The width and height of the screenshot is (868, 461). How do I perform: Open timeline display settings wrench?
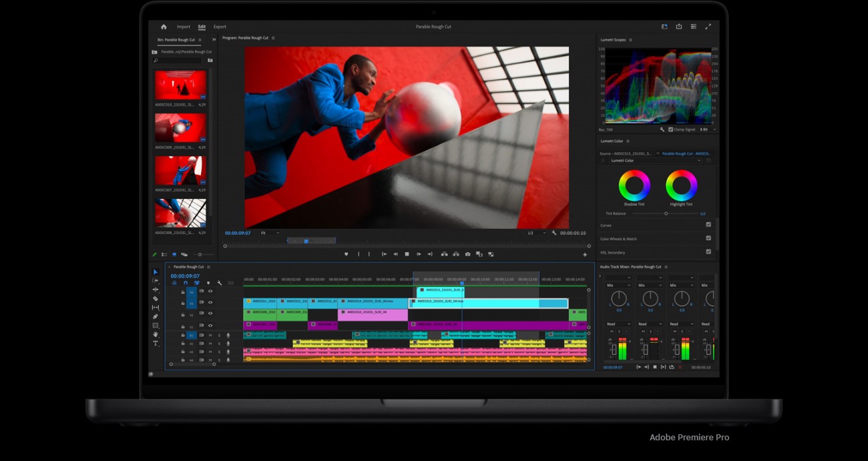(x=220, y=283)
